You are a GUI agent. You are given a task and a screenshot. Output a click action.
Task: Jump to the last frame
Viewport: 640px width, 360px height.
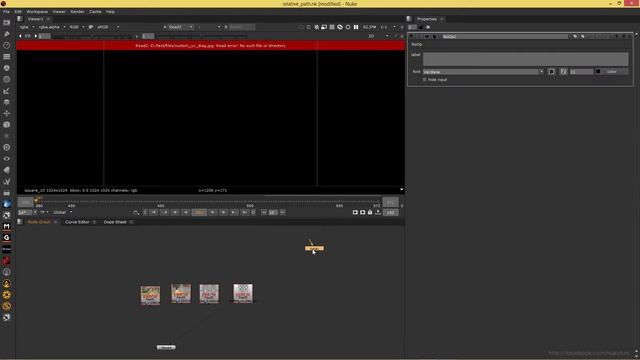244,212
